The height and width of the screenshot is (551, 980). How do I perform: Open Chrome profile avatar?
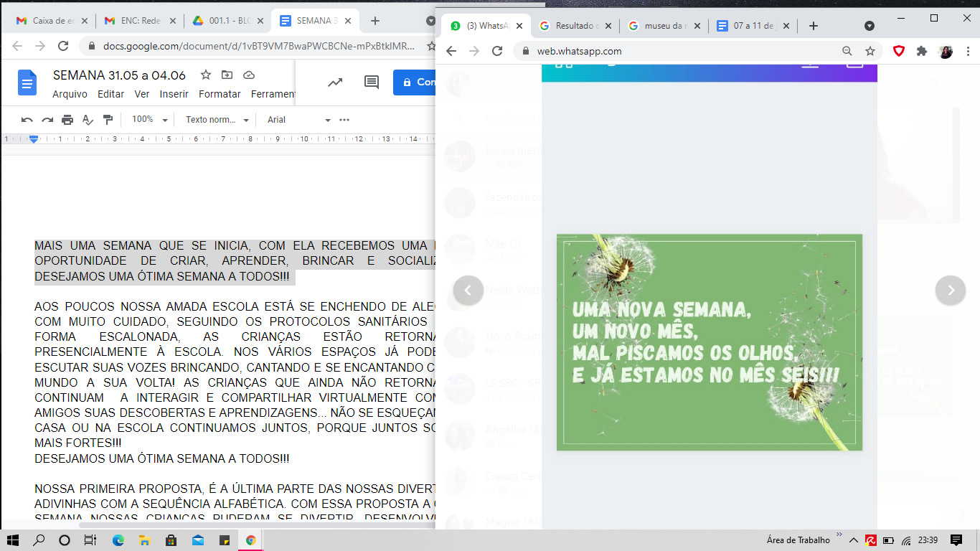pos(946,51)
